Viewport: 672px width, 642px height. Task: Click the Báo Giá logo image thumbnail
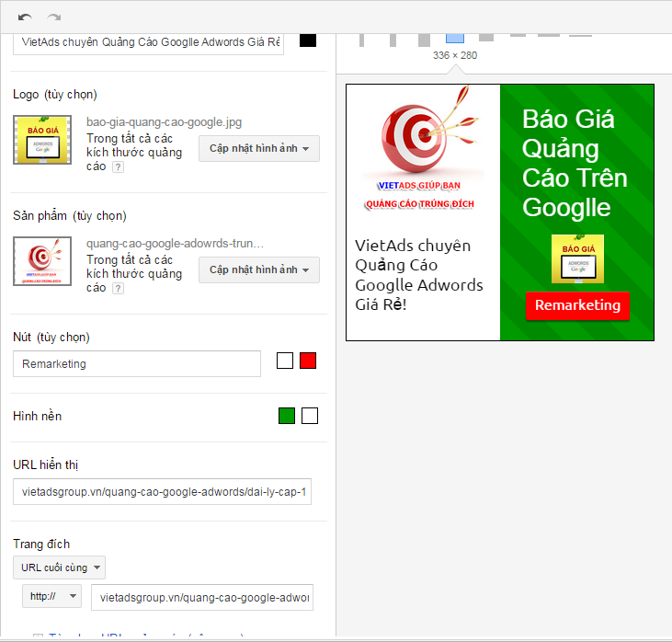[42, 140]
